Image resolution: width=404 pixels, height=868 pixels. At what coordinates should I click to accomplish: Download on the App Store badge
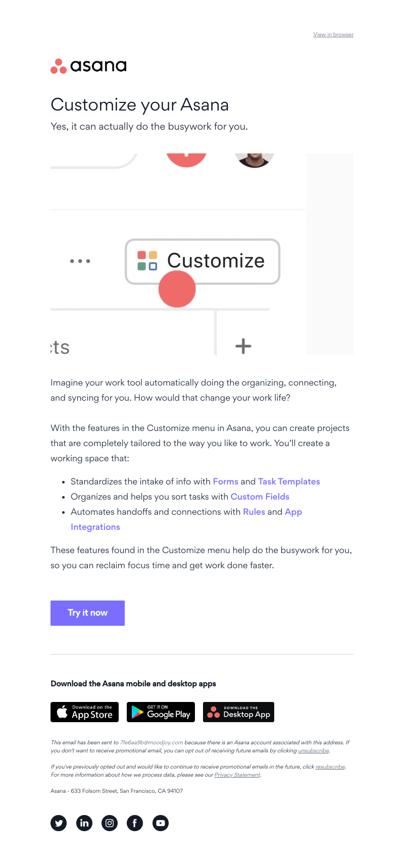(84, 712)
